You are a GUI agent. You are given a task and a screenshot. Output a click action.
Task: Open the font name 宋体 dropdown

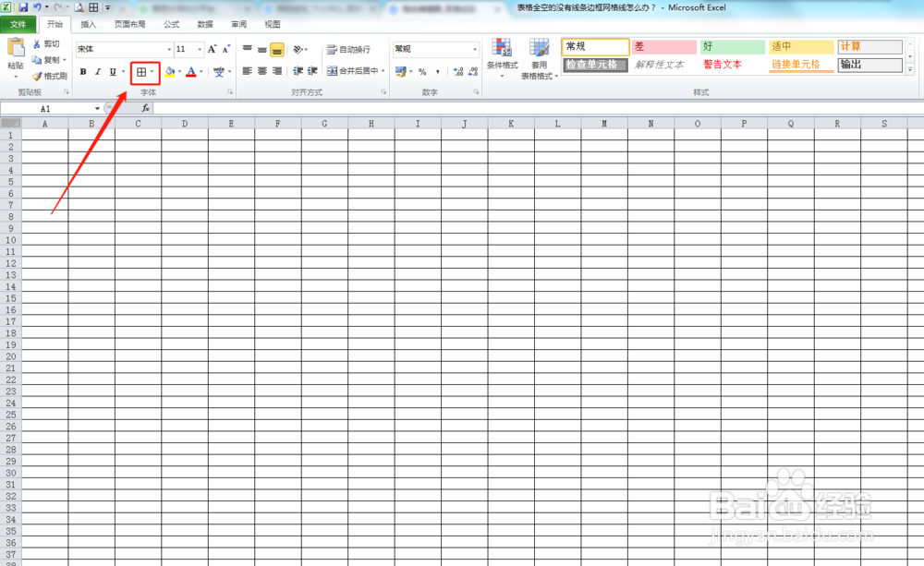[x=169, y=49]
